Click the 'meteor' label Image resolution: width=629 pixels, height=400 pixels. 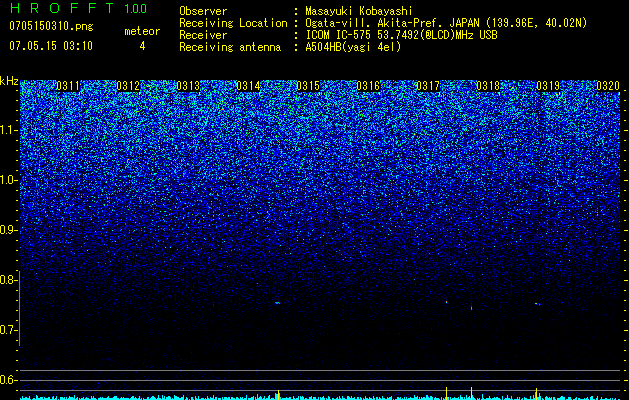click(142, 31)
